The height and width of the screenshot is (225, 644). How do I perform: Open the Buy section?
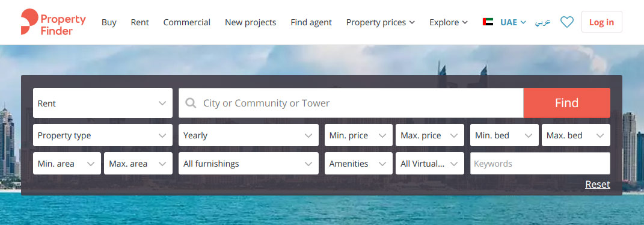click(x=109, y=22)
